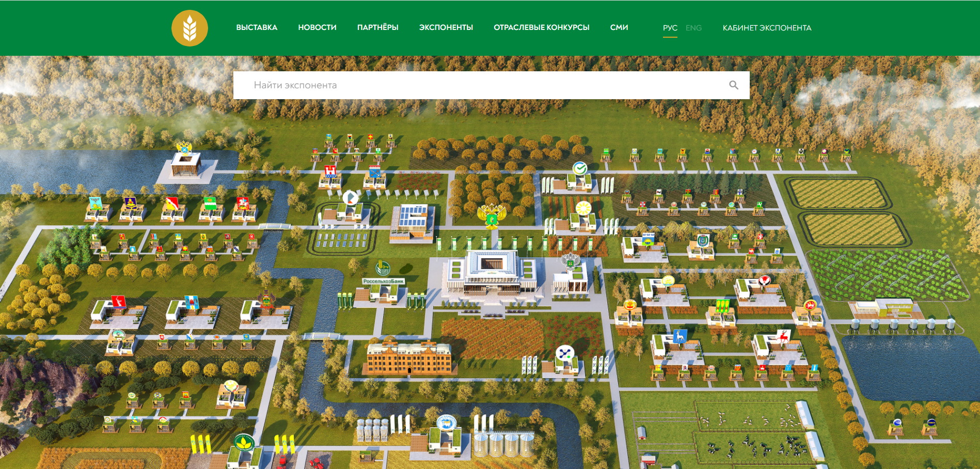Viewport: 980px width, 469px height.
Task: Switch site language to ENG
Action: (693, 28)
